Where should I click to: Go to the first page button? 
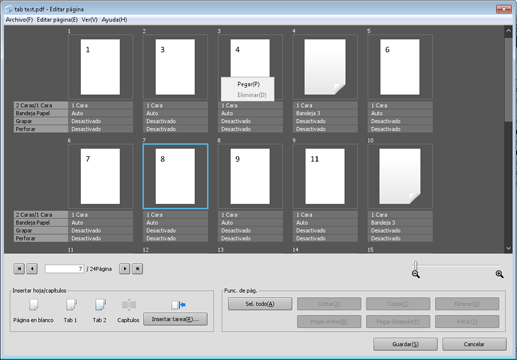pyautogui.click(x=19, y=269)
